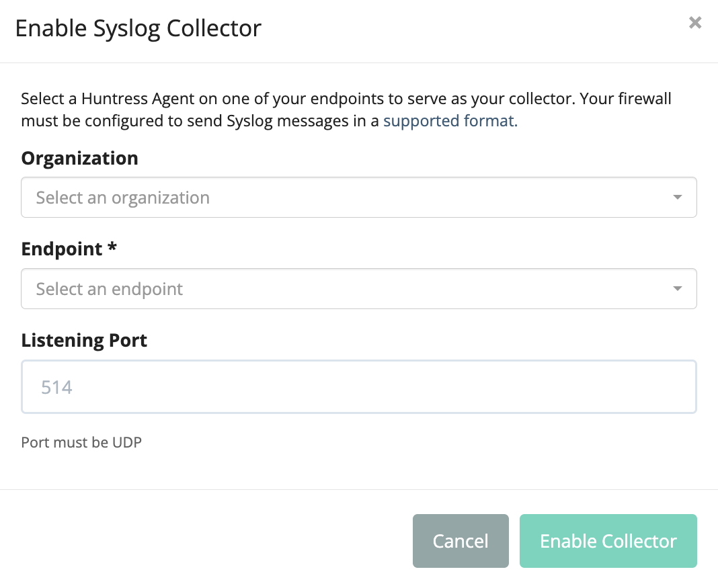Click the 'Port must be UDP' hint

[x=81, y=442]
